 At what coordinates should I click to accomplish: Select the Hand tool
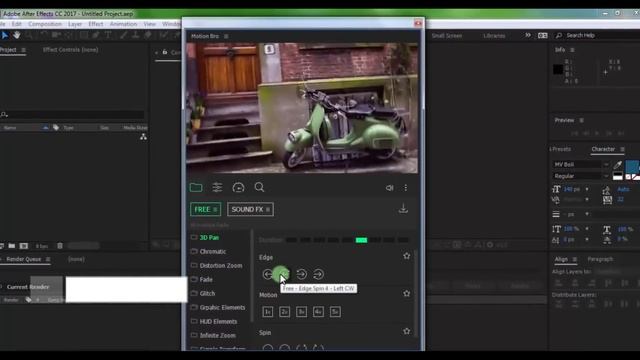coord(16,36)
